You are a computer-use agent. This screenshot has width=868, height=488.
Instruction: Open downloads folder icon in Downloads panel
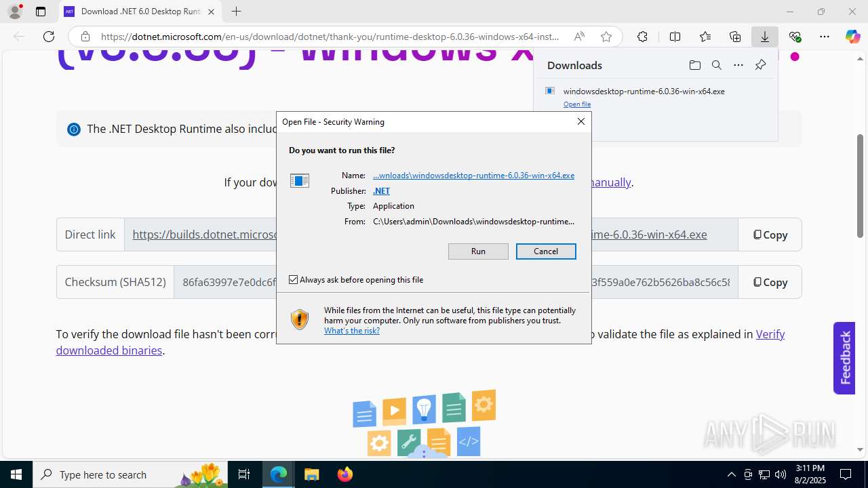[x=694, y=65]
